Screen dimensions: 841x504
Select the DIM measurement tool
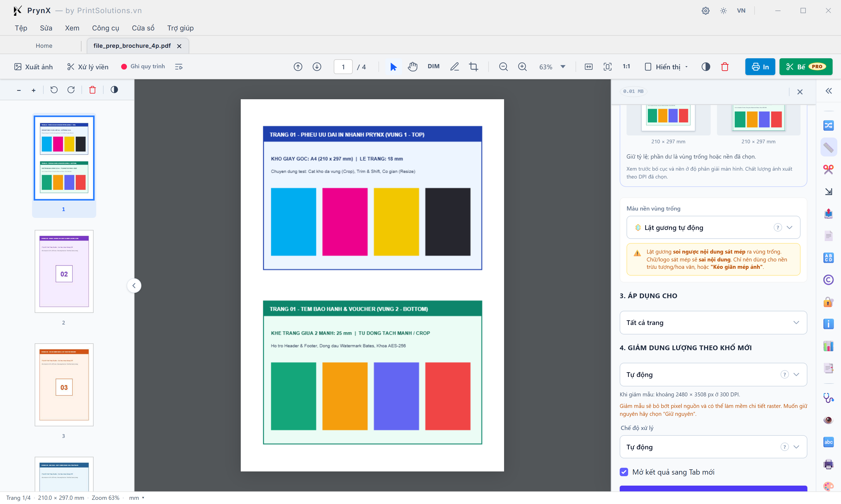pyautogui.click(x=433, y=67)
